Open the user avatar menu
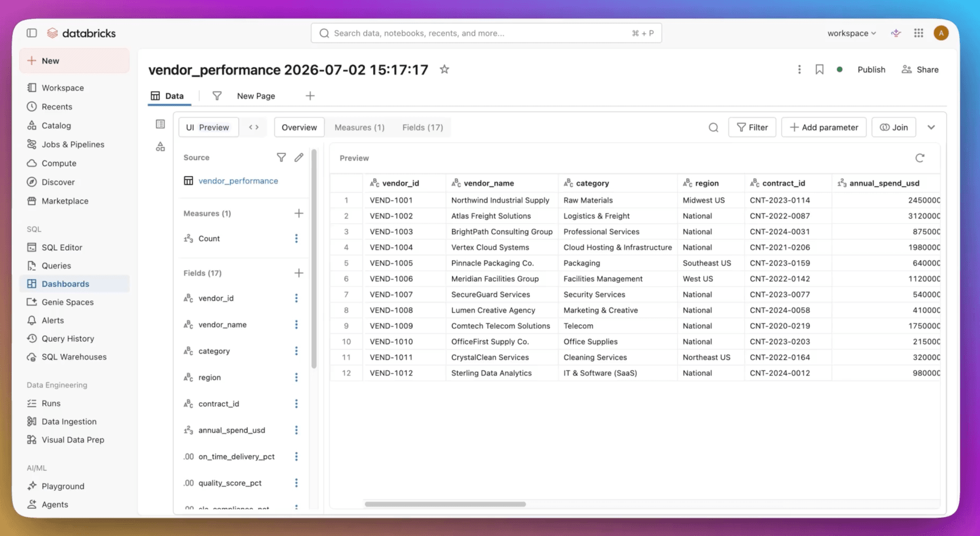Screen dimensions: 980x536 [x=941, y=33]
